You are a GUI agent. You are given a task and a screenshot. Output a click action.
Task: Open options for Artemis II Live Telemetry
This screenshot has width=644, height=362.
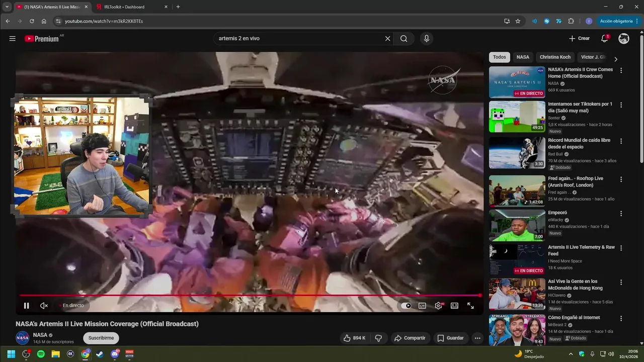621,248
